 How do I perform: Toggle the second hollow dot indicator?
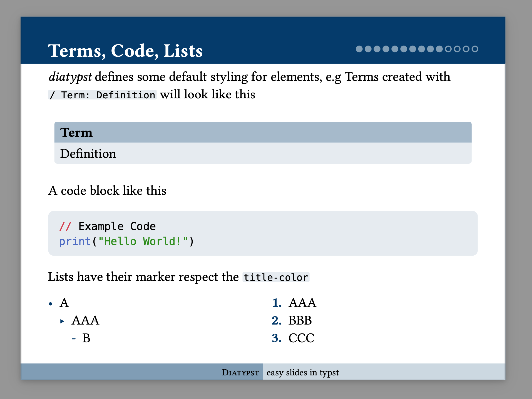[x=457, y=49]
